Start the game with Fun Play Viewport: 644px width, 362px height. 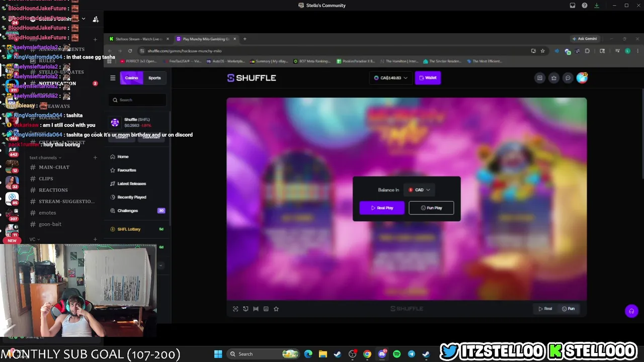431,208
